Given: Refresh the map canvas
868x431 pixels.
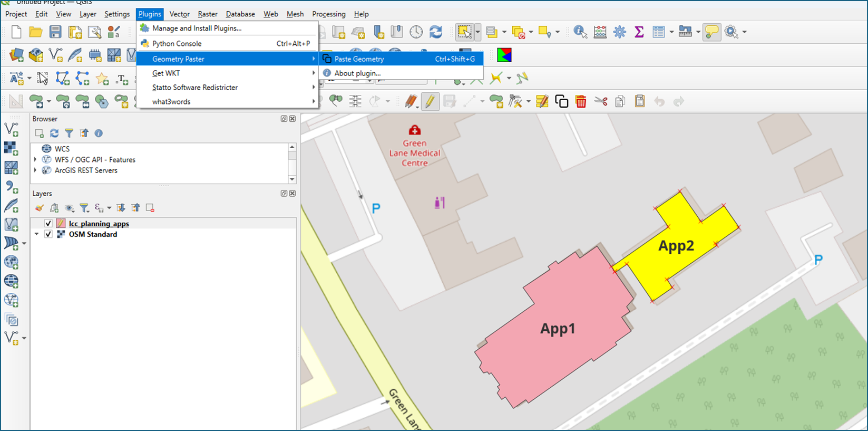Looking at the screenshot, I should click(436, 32).
